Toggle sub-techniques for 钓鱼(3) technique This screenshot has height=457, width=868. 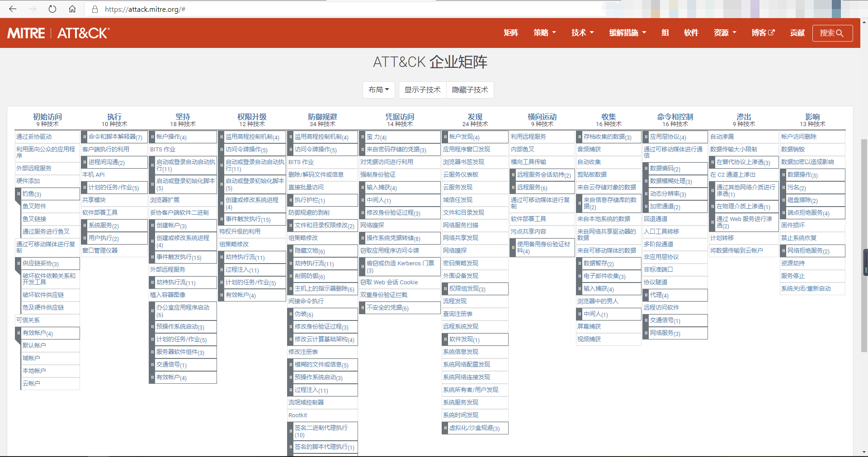coord(19,194)
